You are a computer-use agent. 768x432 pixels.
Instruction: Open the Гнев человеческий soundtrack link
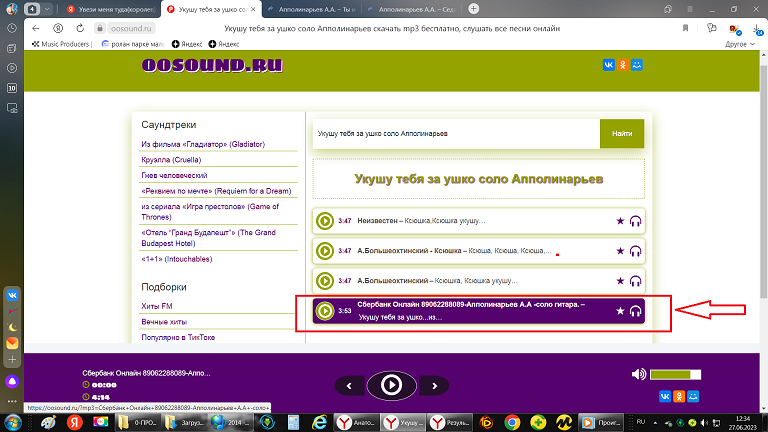174,175
